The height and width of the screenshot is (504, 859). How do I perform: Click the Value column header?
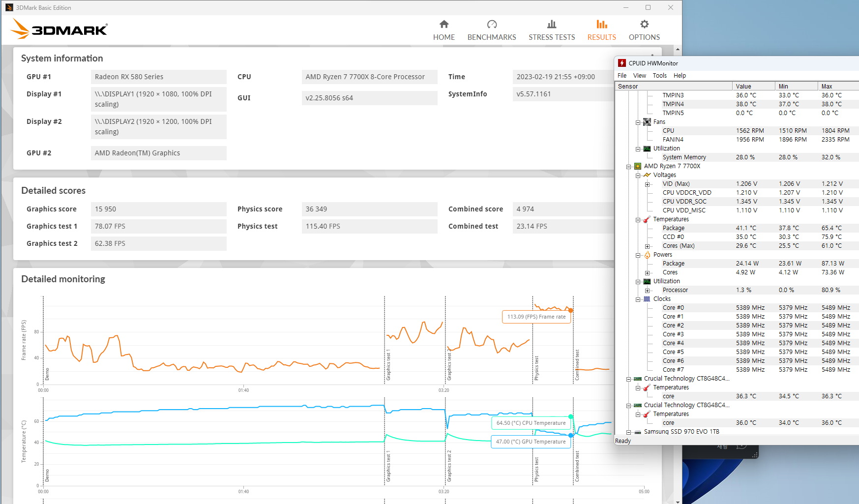(754, 86)
